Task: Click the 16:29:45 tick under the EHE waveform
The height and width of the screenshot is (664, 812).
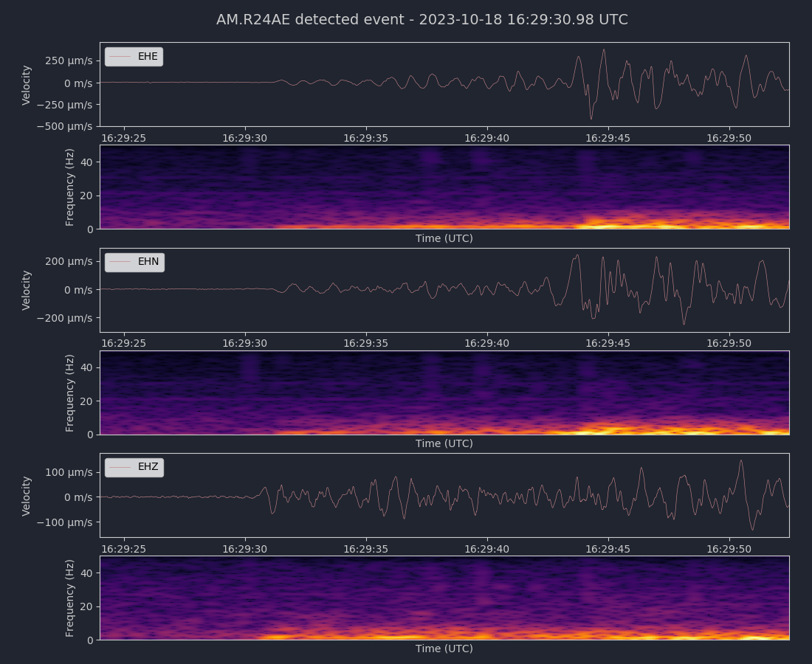Action: (608, 138)
